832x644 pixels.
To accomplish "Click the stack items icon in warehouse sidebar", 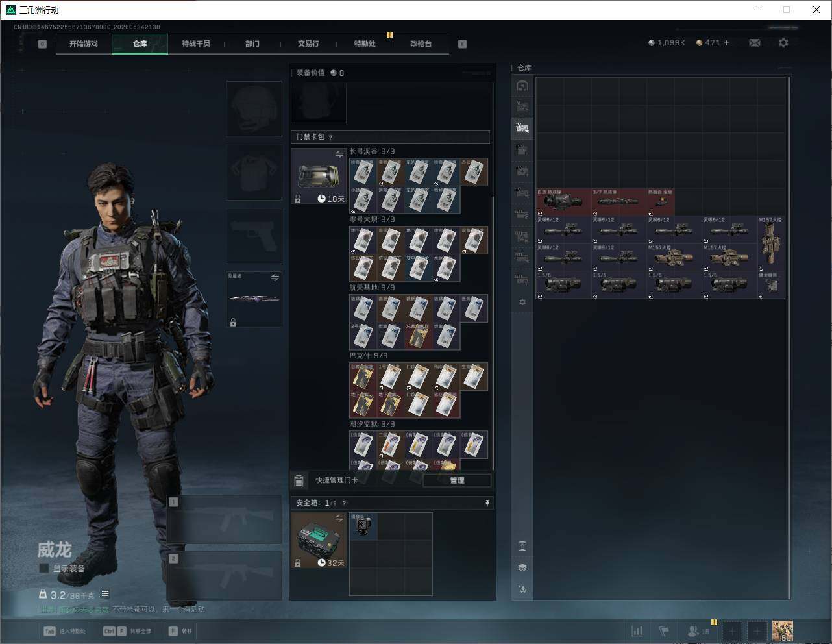I will tap(522, 567).
